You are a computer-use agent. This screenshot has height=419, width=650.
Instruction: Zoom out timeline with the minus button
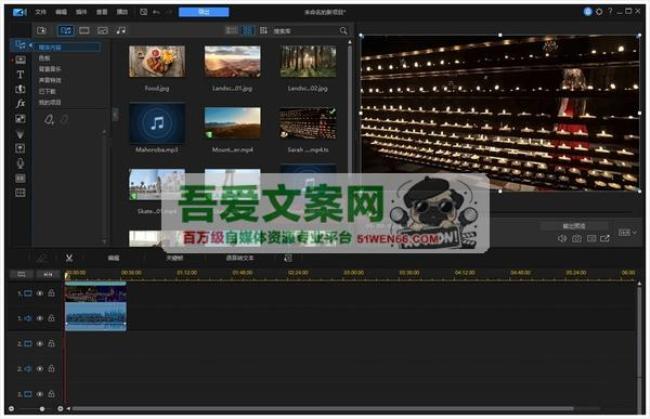[11, 409]
